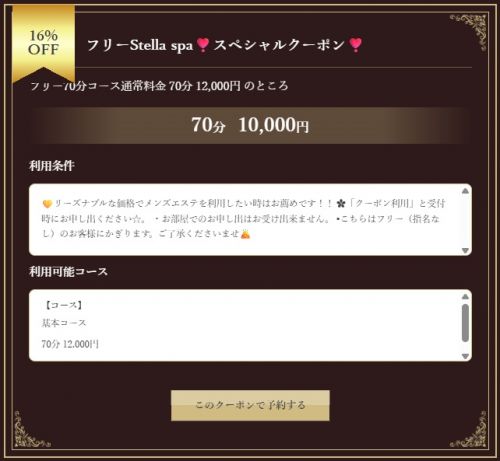500x461 pixels.
Task: Click the orange heart emoji in 利用条件 text
Action: 48,204
